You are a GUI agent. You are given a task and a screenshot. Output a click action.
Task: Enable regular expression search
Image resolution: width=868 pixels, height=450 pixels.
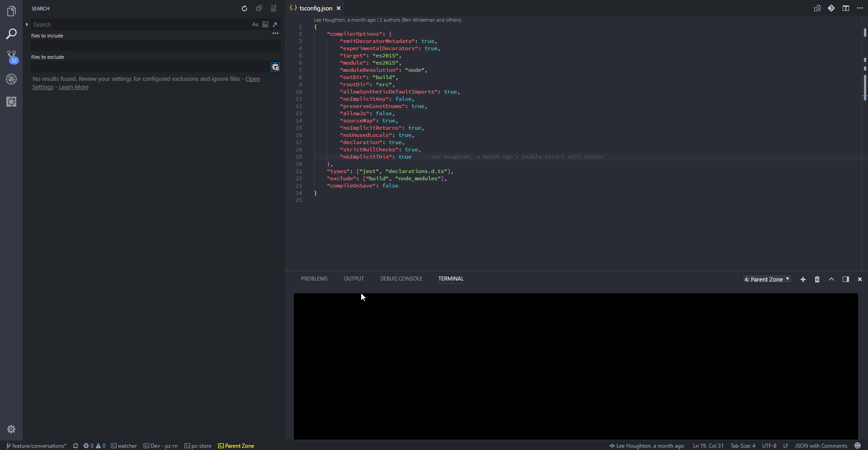(275, 24)
